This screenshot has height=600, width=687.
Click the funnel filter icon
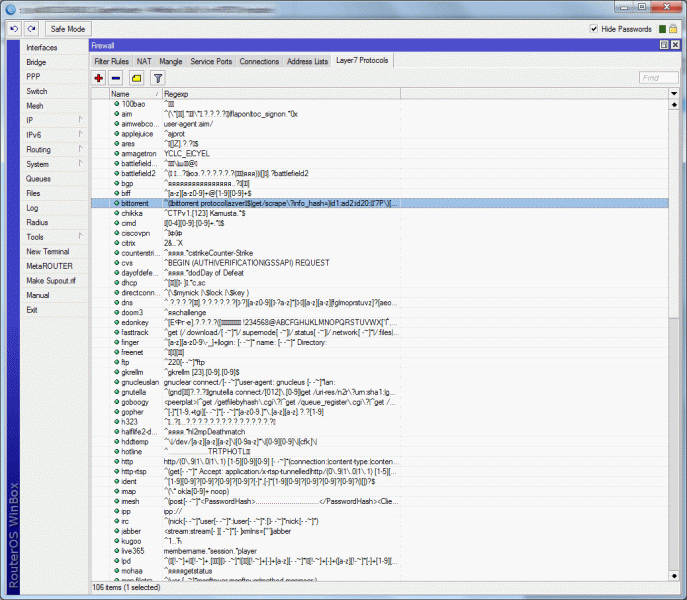[158, 78]
